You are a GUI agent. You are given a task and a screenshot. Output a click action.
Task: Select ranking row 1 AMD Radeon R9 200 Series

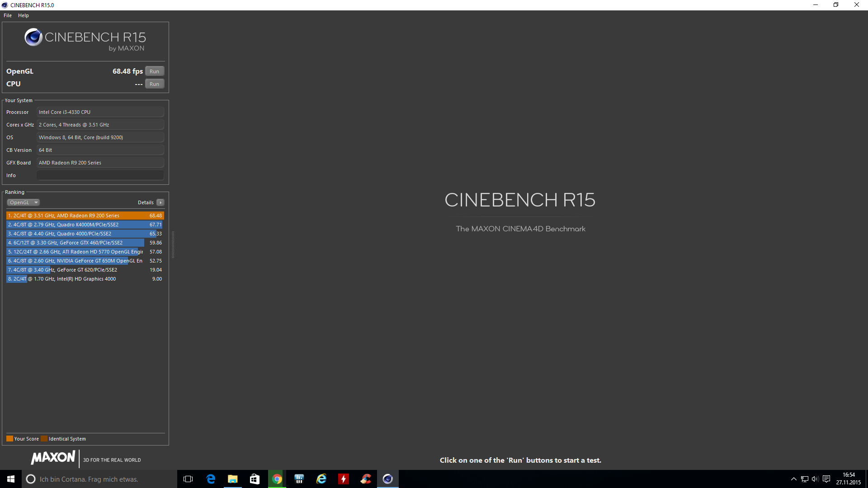[85, 216]
